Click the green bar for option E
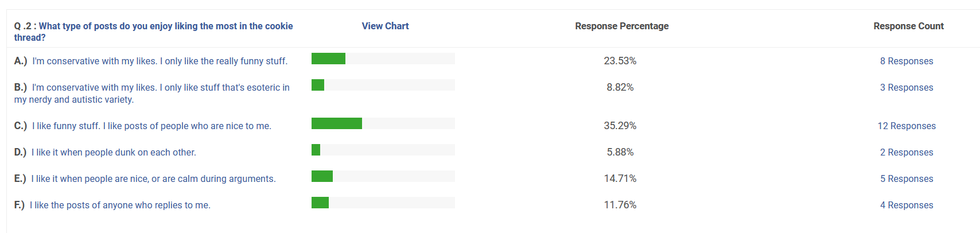The height and width of the screenshot is (233, 980). [322, 176]
